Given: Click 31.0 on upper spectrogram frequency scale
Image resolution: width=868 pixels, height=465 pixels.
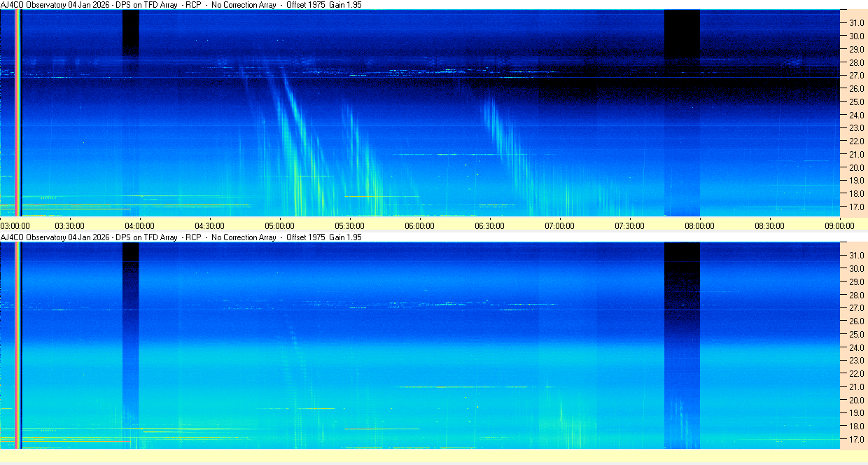Looking at the screenshot, I should click(857, 22).
